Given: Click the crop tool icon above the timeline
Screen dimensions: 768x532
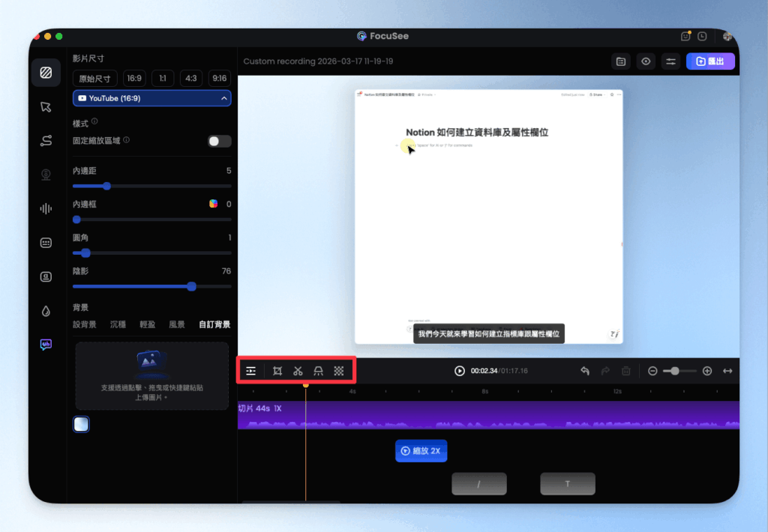Looking at the screenshot, I should pos(277,371).
